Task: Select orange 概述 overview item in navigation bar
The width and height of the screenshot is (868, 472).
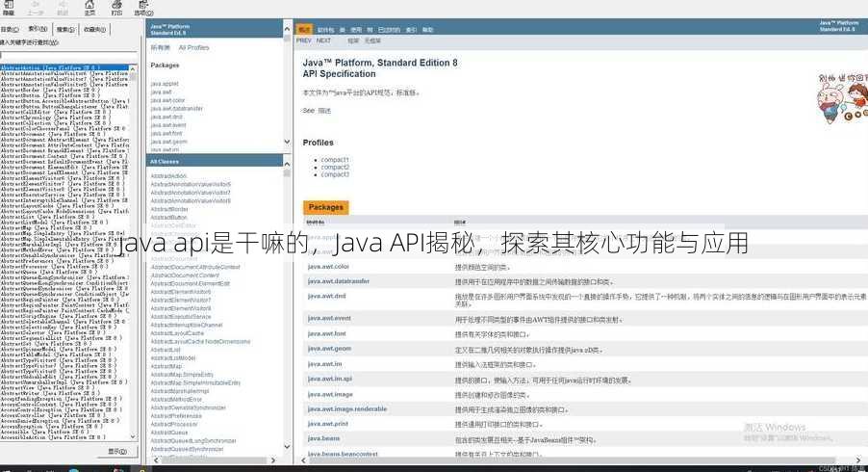Action: coord(304,30)
